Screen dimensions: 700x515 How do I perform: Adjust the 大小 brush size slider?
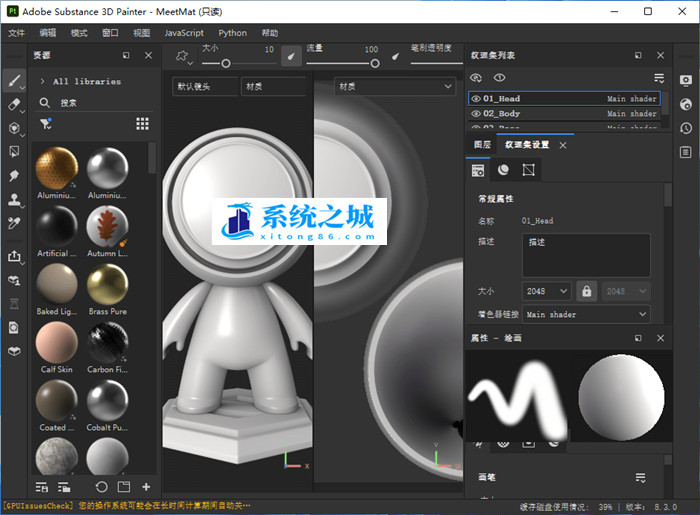[226, 63]
